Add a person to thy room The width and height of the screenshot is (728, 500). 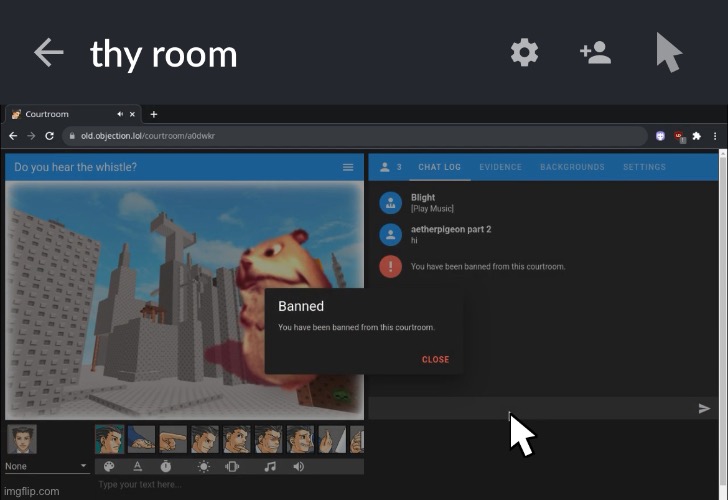click(x=595, y=52)
